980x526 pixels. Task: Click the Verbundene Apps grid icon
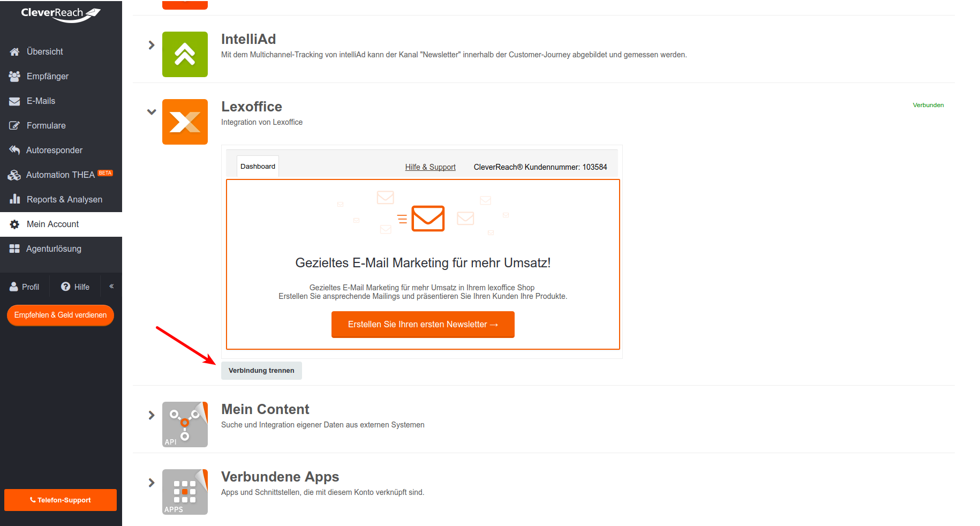pos(185,492)
